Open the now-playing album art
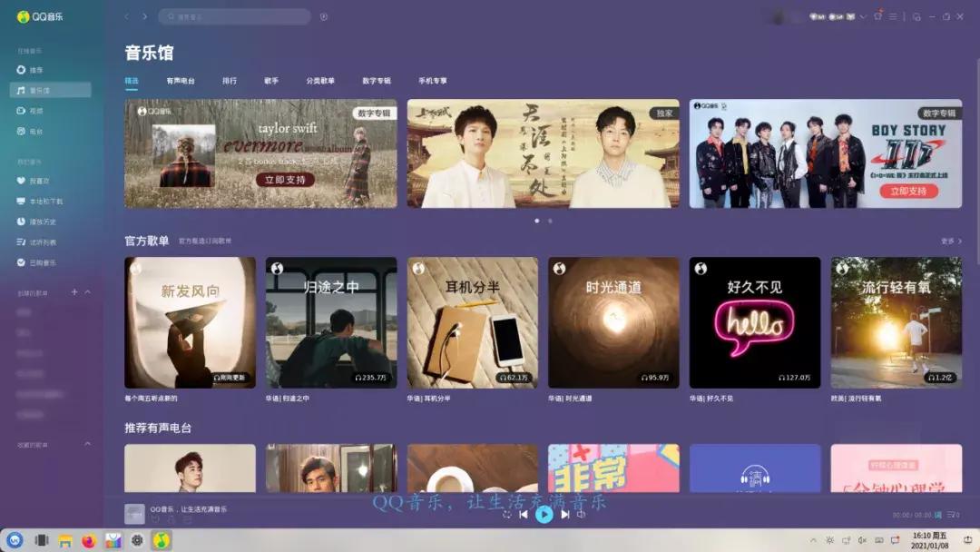980x552 pixels. click(134, 514)
